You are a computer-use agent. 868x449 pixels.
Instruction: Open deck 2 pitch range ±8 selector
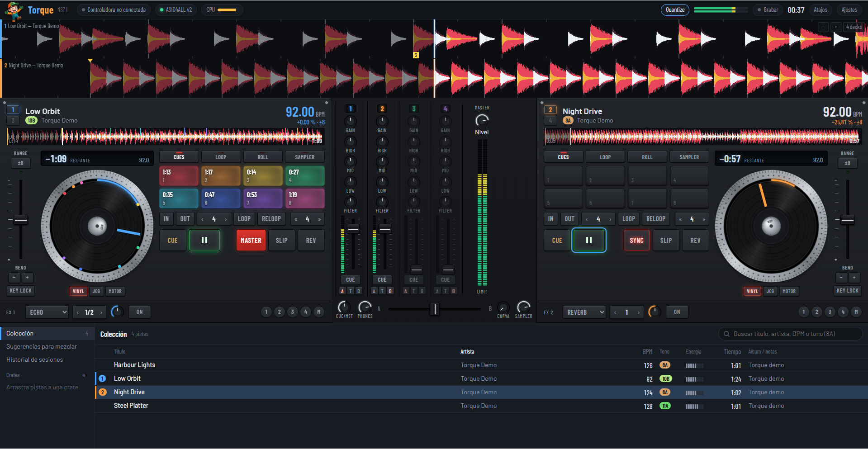click(848, 163)
